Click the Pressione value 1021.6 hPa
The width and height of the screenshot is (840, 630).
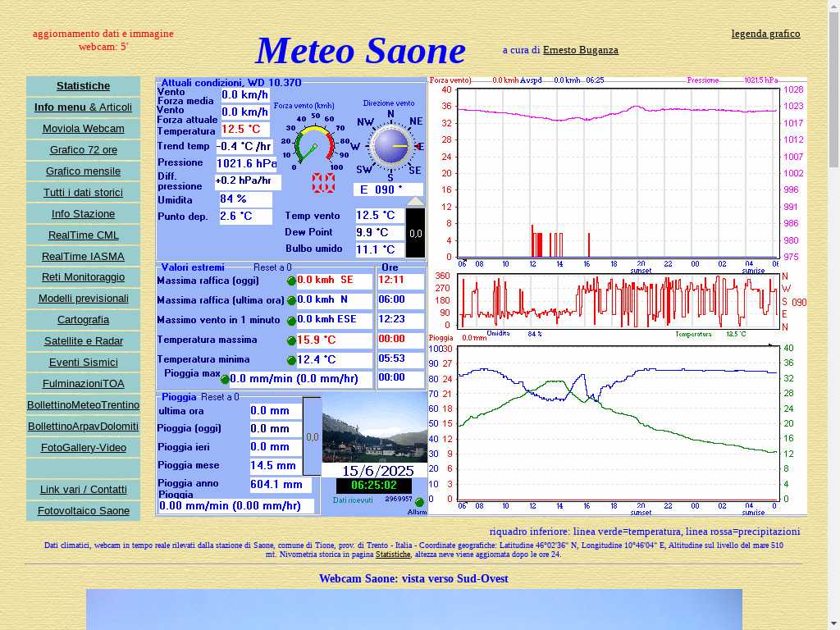pos(246,163)
